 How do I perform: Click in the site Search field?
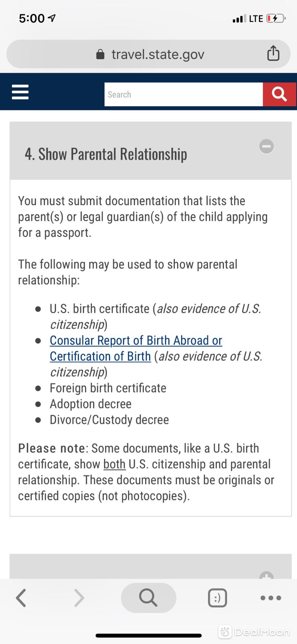[184, 94]
